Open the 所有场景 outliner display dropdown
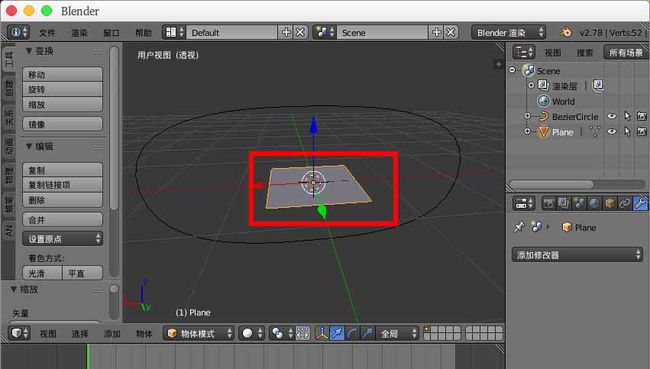Image resolution: width=650 pixels, height=369 pixels. point(626,53)
